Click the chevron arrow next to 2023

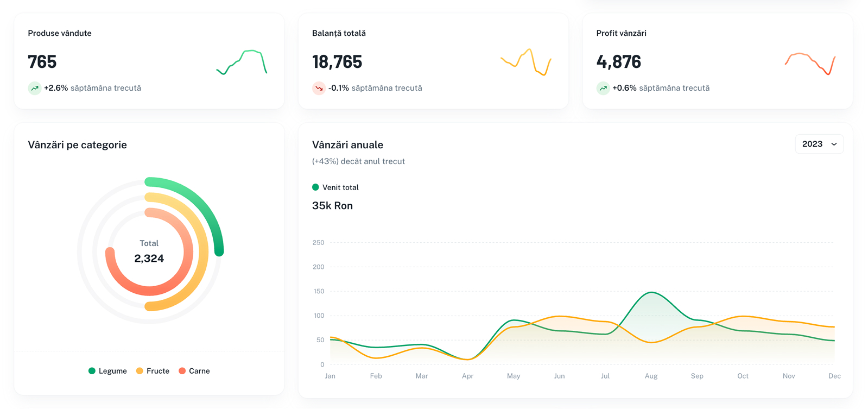[x=834, y=144]
